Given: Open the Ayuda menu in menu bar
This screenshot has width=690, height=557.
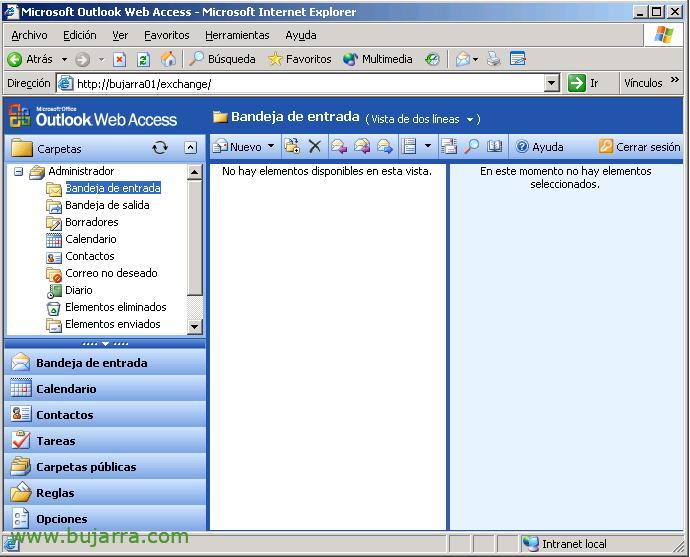Looking at the screenshot, I should click(301, 35).
